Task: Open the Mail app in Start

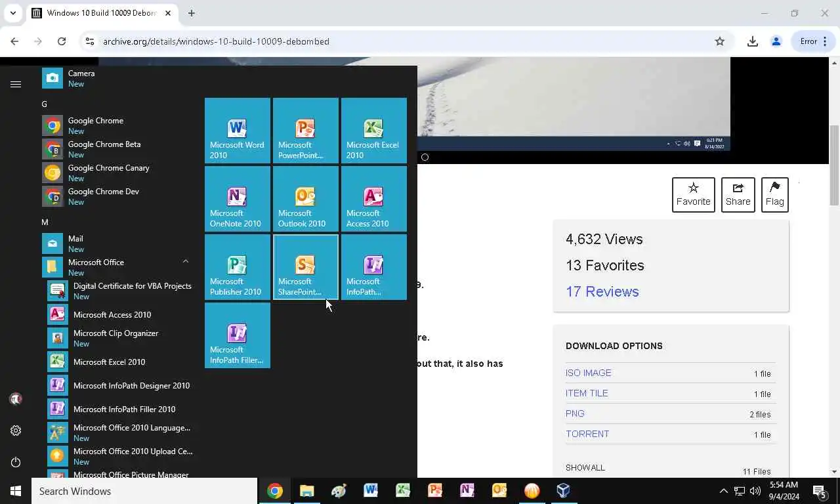Action: 118,243
